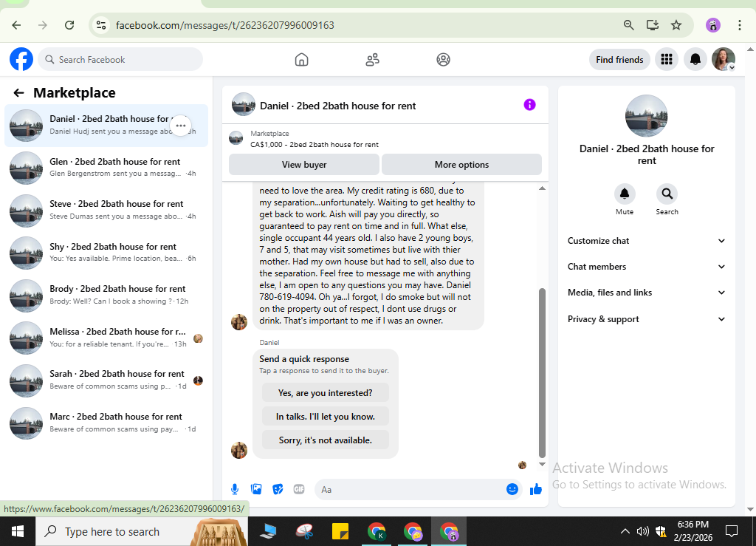Click the listing thumbnail in the right panel
Viewport: 756px width, 546px height.
[x=646, y=116]
